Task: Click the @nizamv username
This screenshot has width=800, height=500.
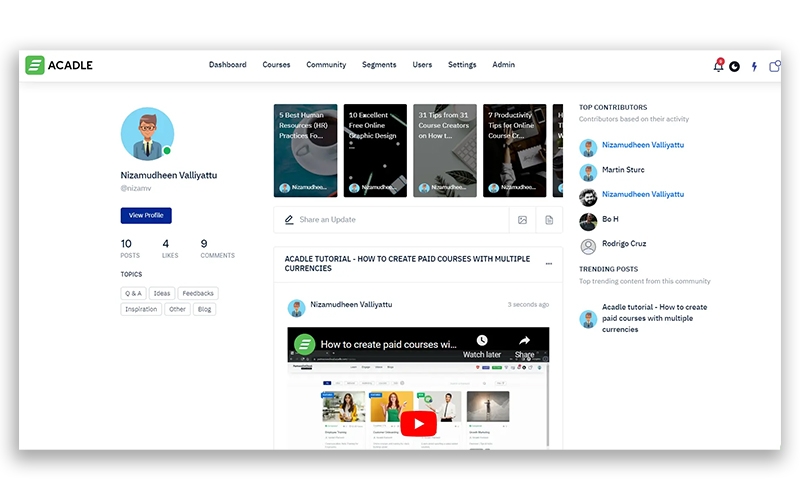Action: point(136,188)
